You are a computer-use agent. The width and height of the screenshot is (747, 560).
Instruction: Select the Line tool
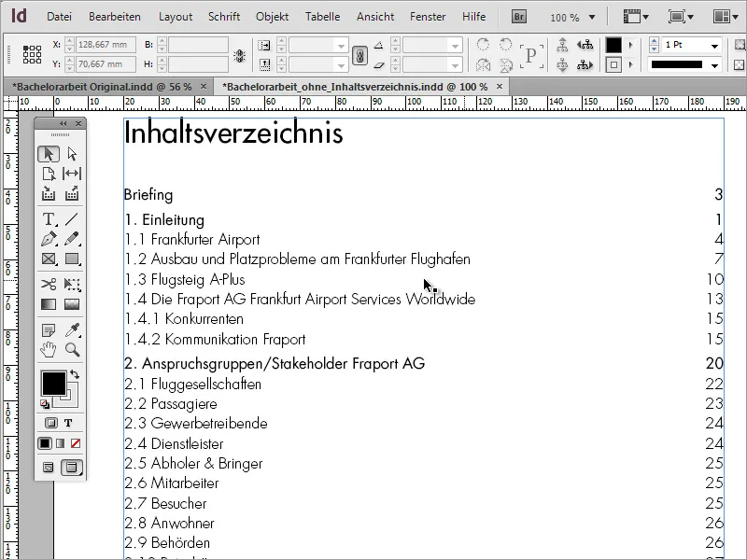(x=72, y=219)
